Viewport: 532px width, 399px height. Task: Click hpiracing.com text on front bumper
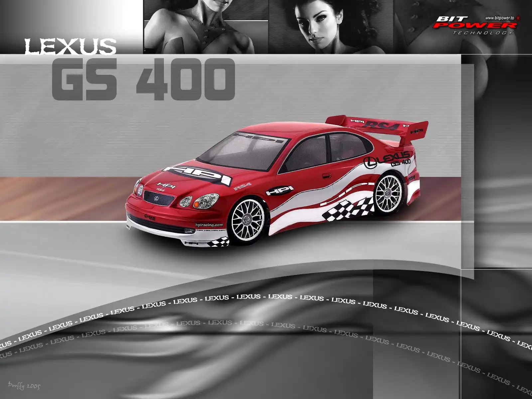coord(209,225)
